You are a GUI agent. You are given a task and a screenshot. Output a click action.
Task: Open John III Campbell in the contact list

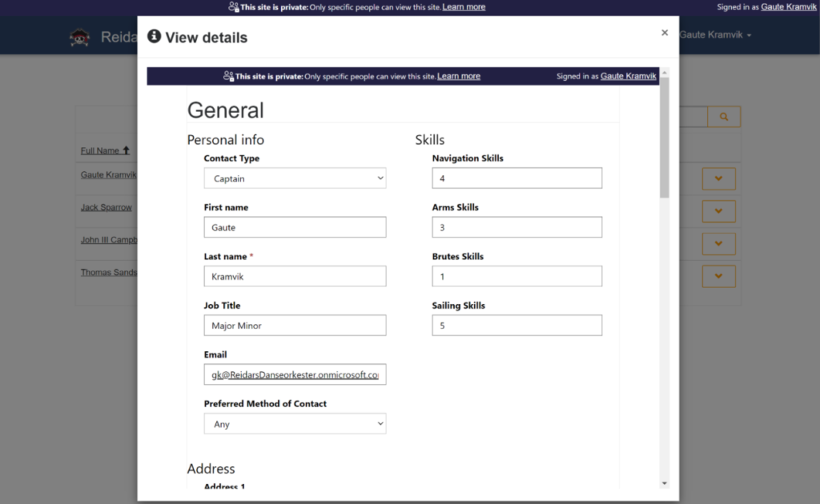tap(109, 240)
